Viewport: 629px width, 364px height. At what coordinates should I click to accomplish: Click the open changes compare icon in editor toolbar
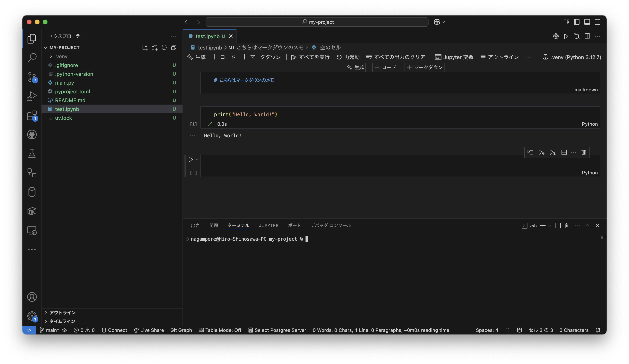[577, 36]
